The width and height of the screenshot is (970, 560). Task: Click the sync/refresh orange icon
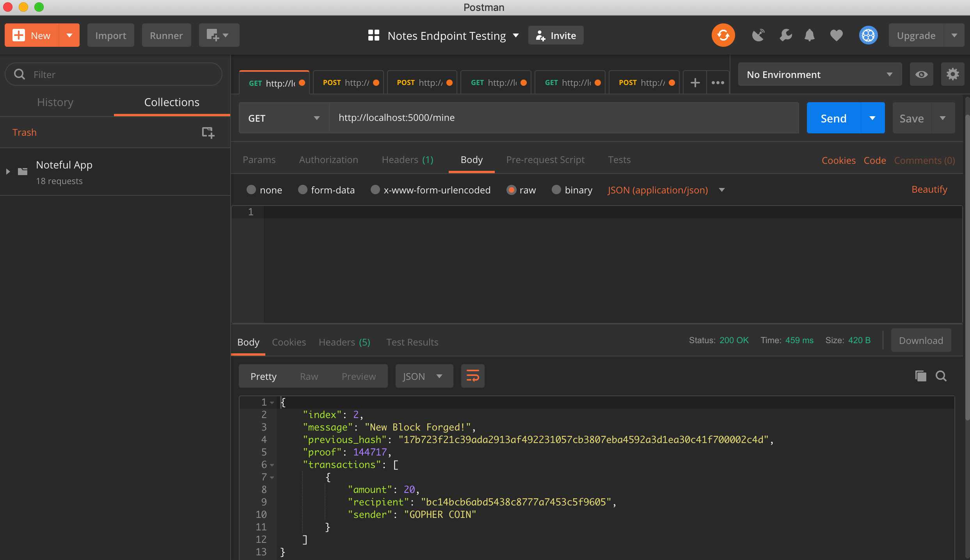723,35
